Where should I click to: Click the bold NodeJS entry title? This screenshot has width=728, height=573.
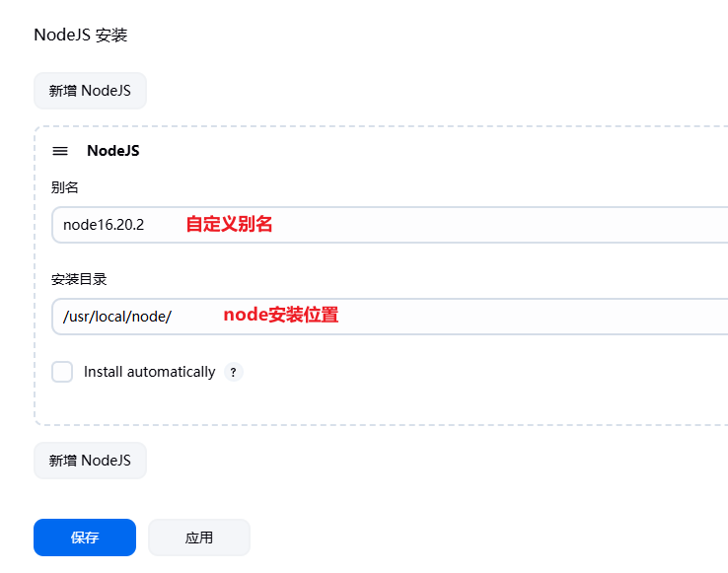click(x=112, y=151)
